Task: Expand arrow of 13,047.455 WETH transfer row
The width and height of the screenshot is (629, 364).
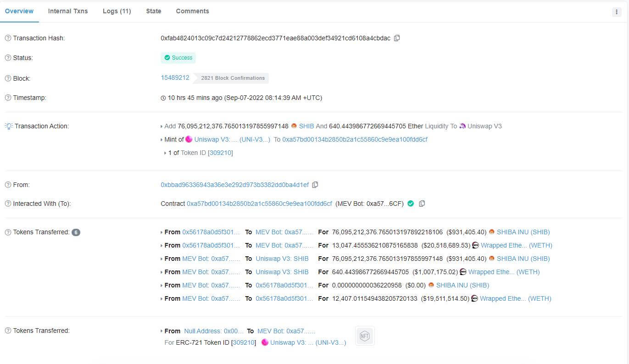Action: [161, 246]
